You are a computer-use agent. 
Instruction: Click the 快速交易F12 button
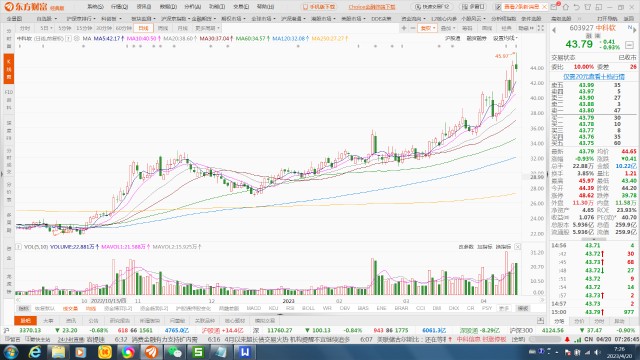click(432, 7)
